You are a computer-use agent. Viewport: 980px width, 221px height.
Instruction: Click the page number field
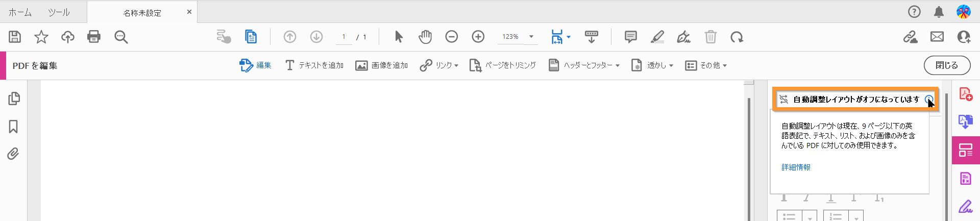click(x=344, y=37)
